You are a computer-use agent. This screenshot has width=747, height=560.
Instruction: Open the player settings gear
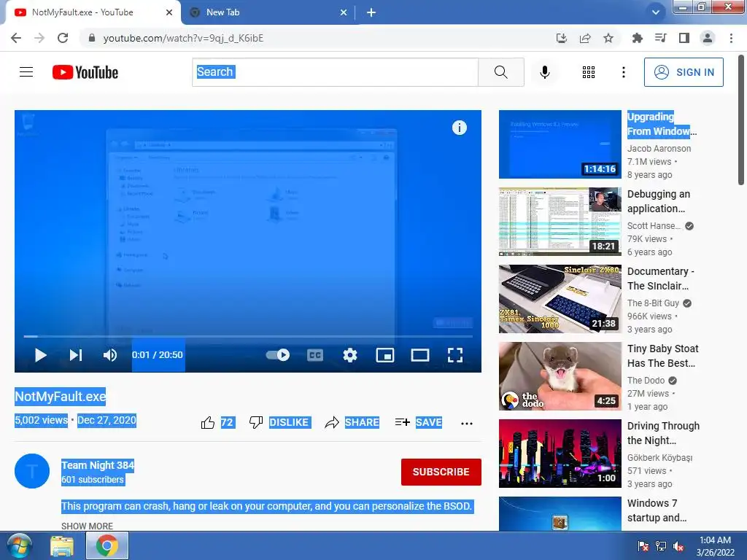click(x=349, y=355)
